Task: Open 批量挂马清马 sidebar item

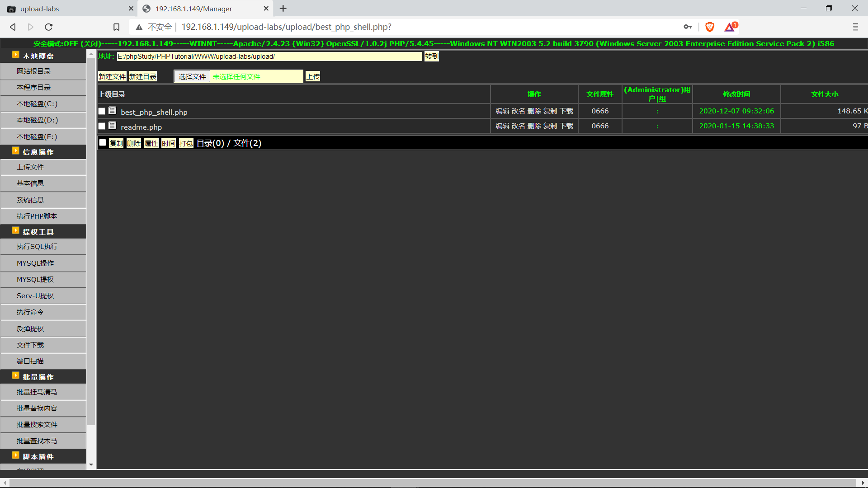Action: [x=43, y=392]
